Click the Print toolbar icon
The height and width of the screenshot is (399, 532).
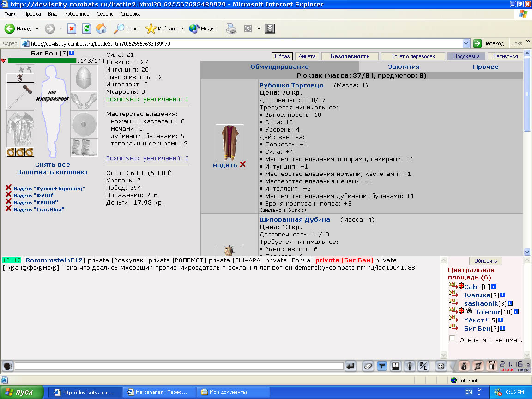coord(231,29)
